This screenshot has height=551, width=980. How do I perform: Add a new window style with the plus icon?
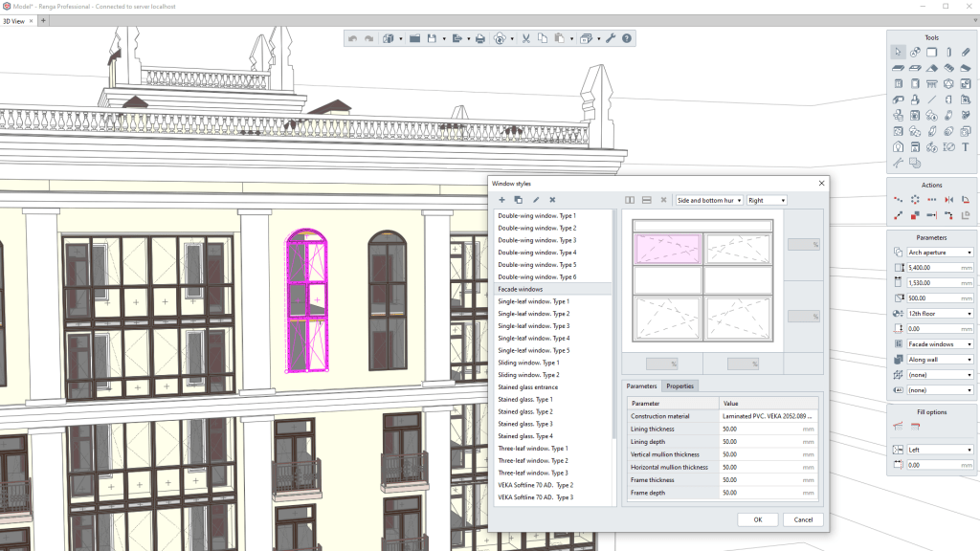[x=502, y=200]
